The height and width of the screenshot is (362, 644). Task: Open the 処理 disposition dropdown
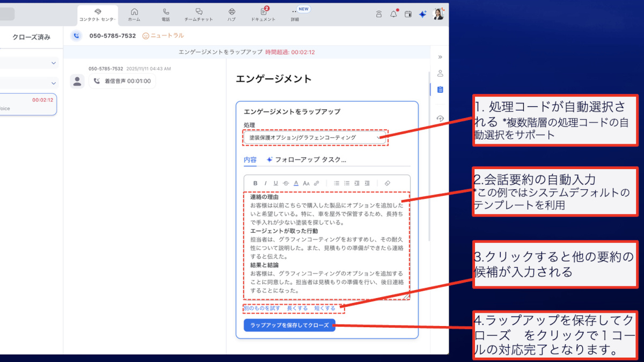tap(315, 138)
